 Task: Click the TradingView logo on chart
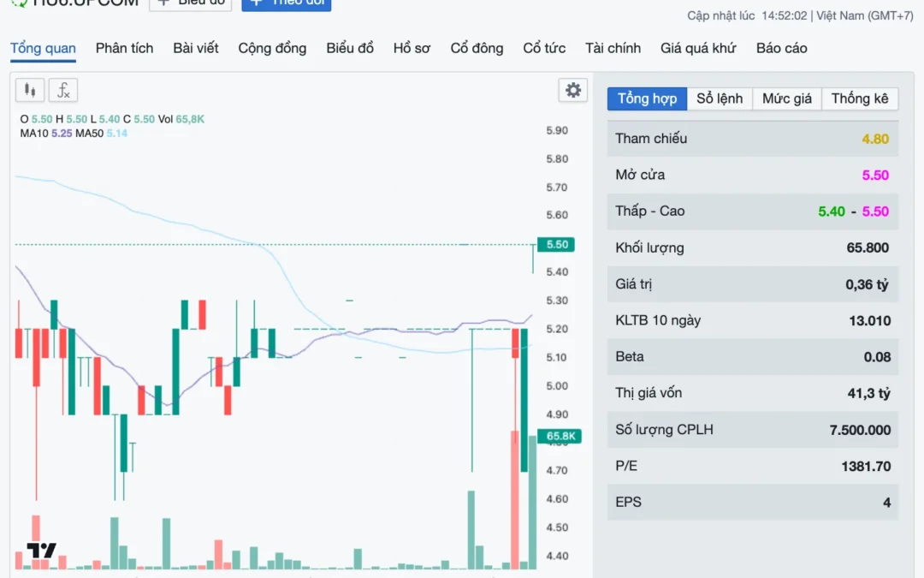41,550
